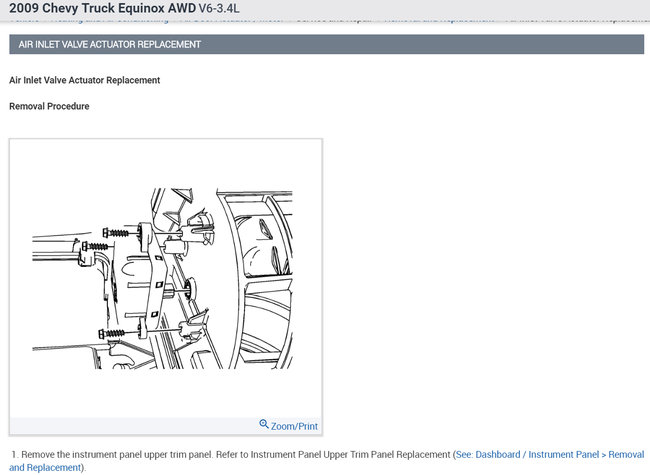Click the blower fan housing in diagram

coord(255,279)
